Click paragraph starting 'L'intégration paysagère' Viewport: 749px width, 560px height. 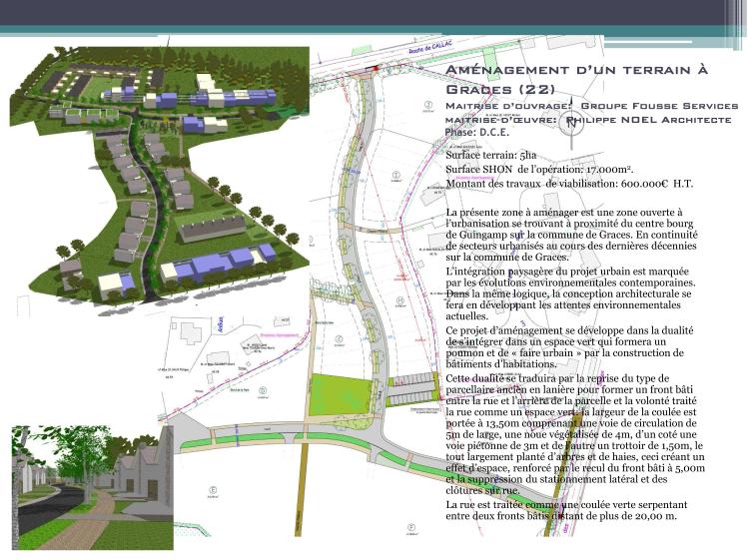coord(570,293)
